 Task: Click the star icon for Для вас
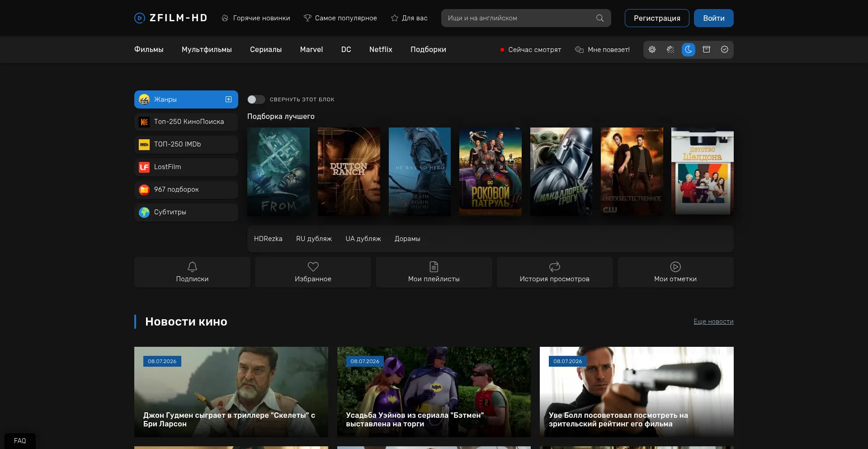[x=395, y=18]
